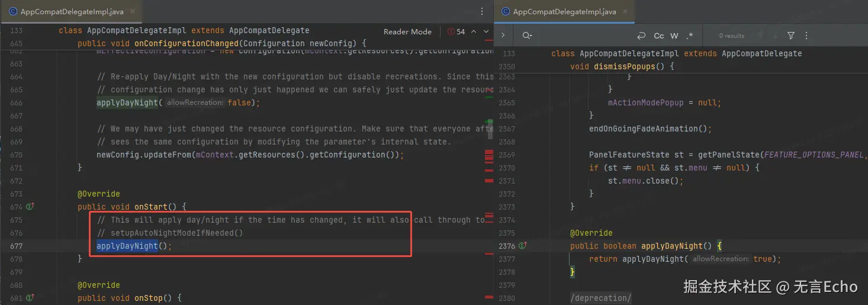Toggle Match Case (Cc) in search bar
Viewport: 868px width, 305px height.
[x=659, y=36]
